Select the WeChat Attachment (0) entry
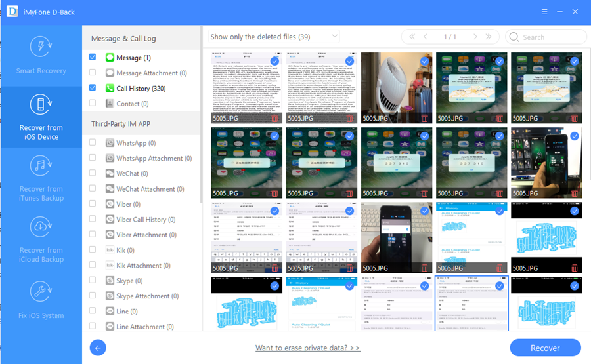The image size is (591, 364). [x=150, y=189]
